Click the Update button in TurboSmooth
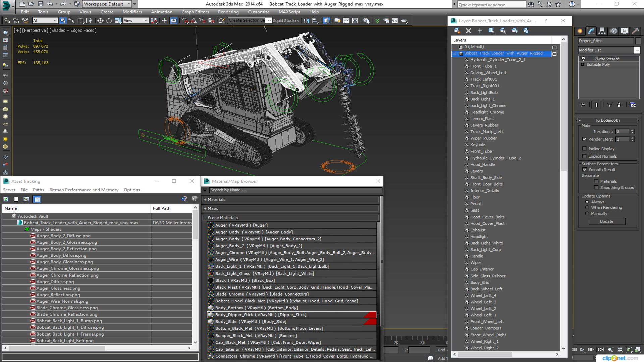This screenshot has width=644, height=362. (x=606, y=222)
